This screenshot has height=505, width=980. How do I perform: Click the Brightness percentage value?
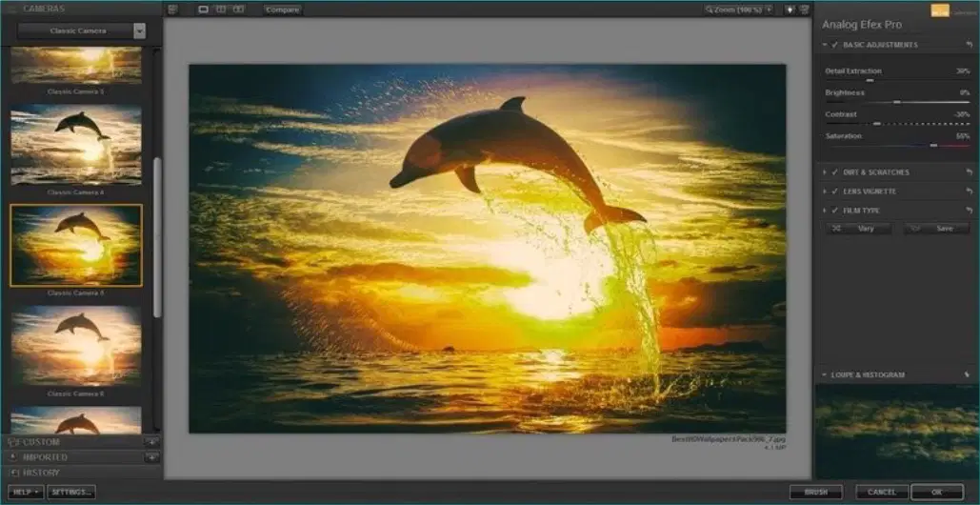click(x=965, y=93)
